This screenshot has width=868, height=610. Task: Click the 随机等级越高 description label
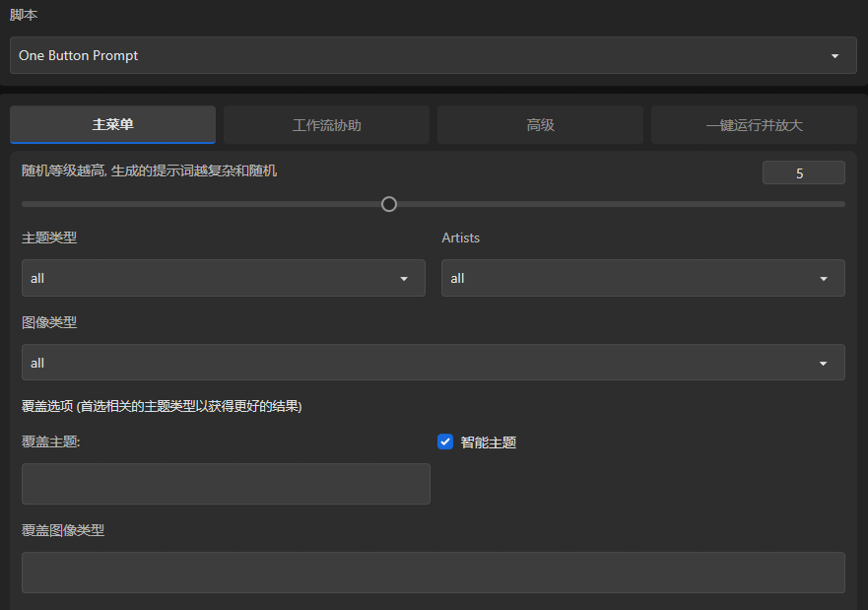click(x=149, y=170)
